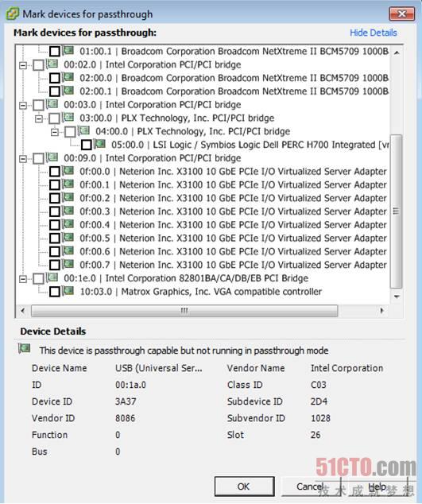Screen dimensions: 422x504
Task: Click device icon for 00:09.0 Intel PCI bridge
Action: tap(52, 157)
